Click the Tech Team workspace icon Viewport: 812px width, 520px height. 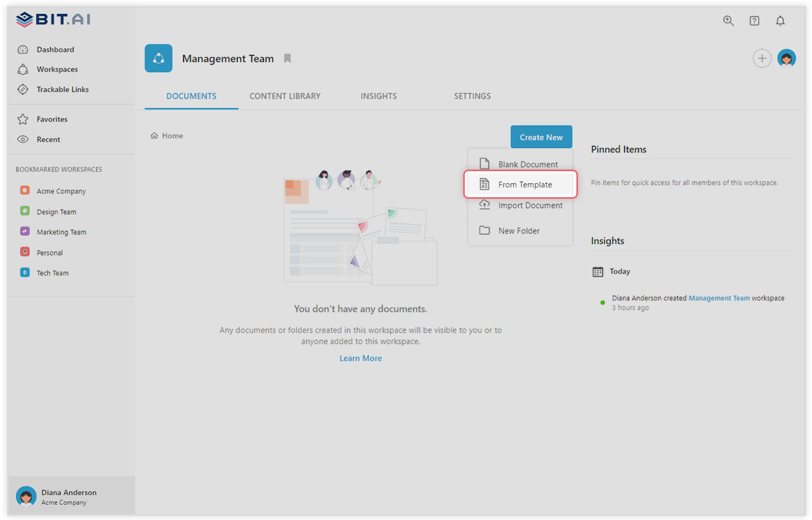coord(25,272)
